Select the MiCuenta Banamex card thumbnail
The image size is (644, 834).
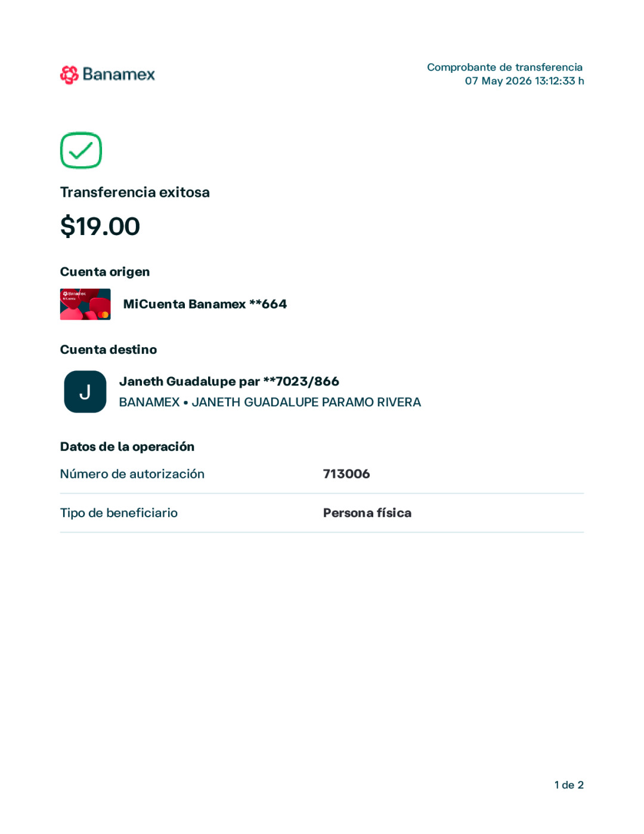(85, 304)
